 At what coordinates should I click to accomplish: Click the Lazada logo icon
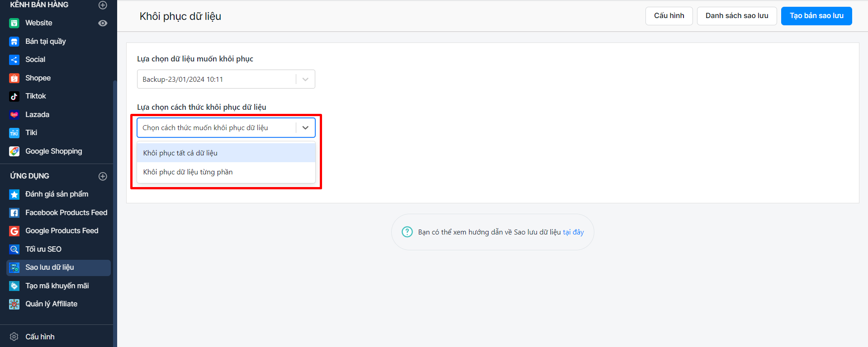coord(14,115)
